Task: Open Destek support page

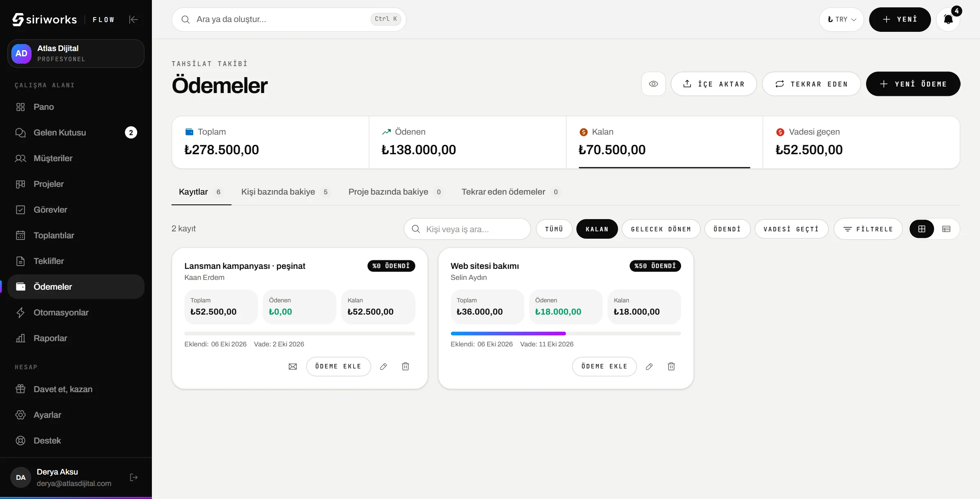Action: 76,441
